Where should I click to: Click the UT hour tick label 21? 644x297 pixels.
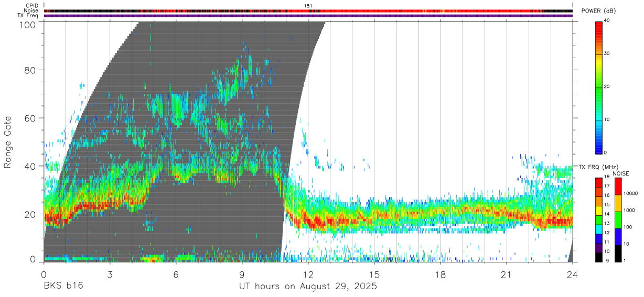coord(507,275)
